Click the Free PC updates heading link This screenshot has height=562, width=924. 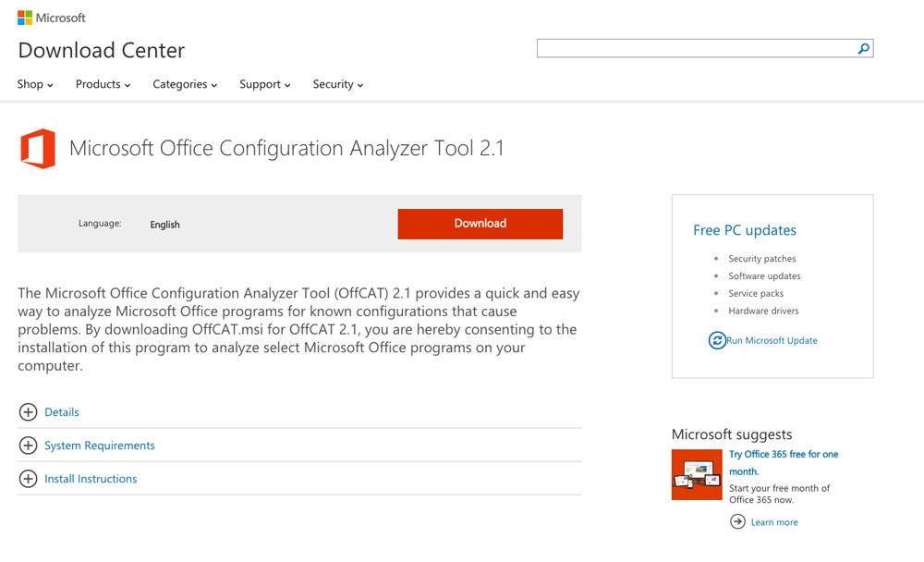[x=744, y=230]
